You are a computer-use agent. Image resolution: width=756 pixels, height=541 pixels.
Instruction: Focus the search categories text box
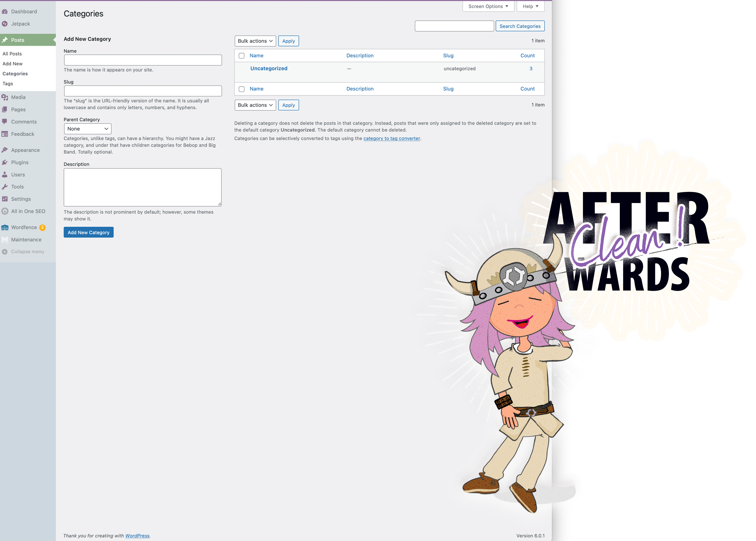[x=454, y=26]
